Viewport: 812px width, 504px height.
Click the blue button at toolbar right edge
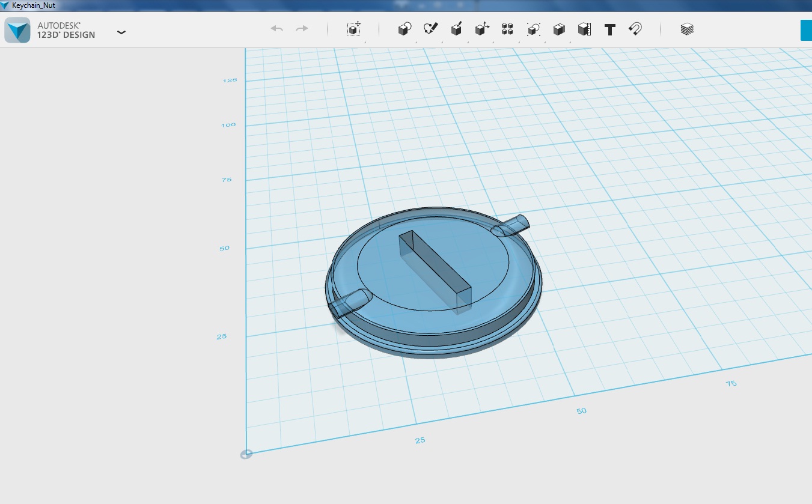pos(806,30)
